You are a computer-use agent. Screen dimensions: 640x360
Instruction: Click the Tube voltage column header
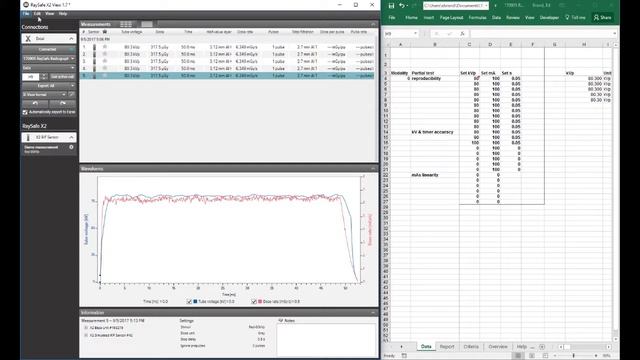[x=132, y=32]
